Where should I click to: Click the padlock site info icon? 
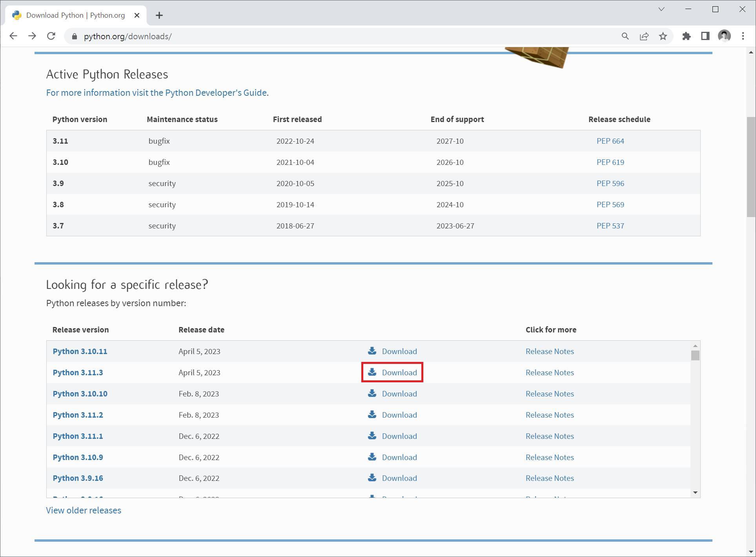point(75,37)
